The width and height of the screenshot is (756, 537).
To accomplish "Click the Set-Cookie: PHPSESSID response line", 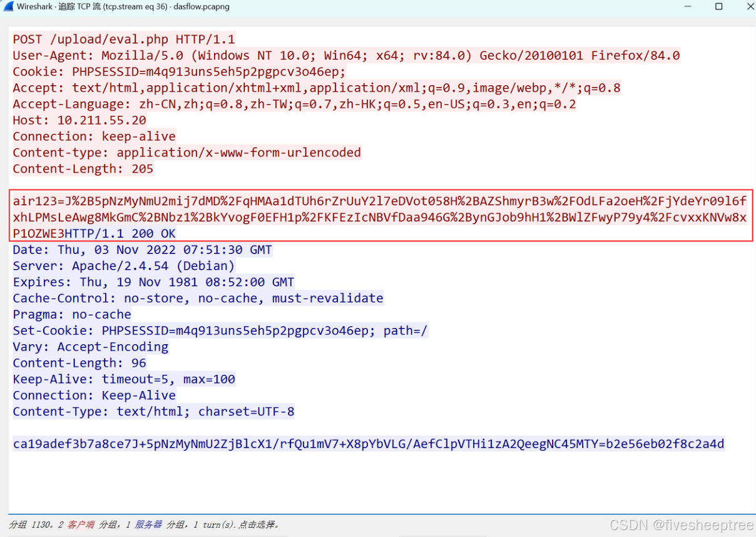I will [220, 331].
